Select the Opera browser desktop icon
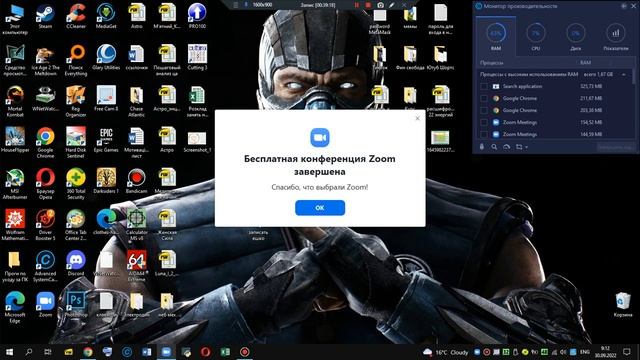This screenshot has height=360, width=640. pos(45,184)
